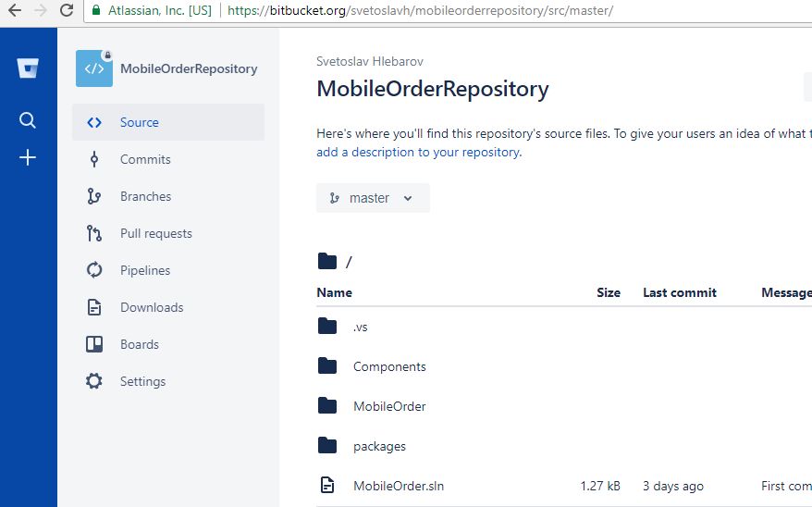Image resolution: width=812 pixels, height=507 pixels.
Task: Click the Boards icon in sidebar
Action: pyautogui.click(x=94, y=344)
